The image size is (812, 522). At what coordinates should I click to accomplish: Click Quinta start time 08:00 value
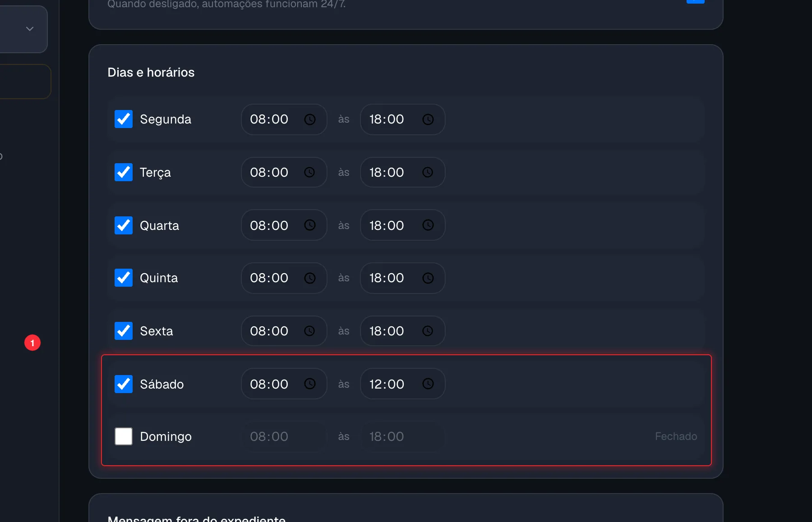(269, 278)
